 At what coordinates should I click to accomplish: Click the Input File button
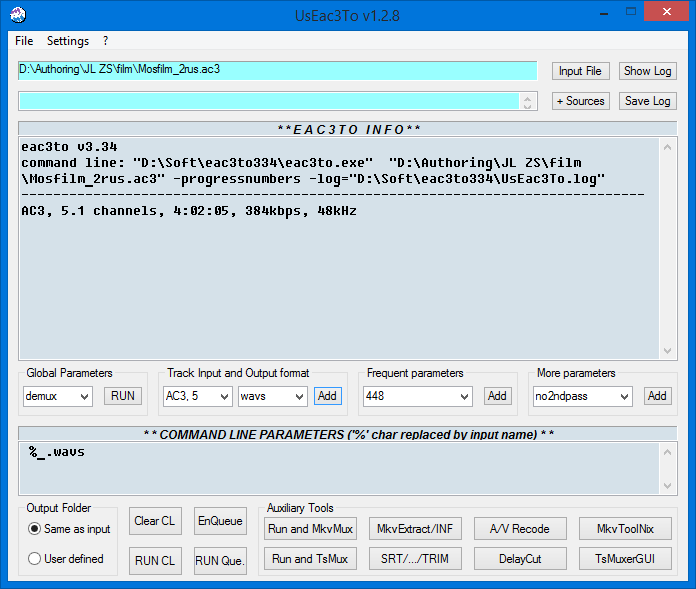(x=581, y=71)
